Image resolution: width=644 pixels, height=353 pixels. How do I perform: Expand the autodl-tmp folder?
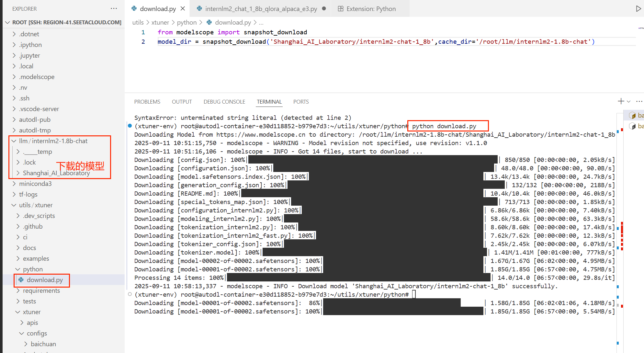63,130
